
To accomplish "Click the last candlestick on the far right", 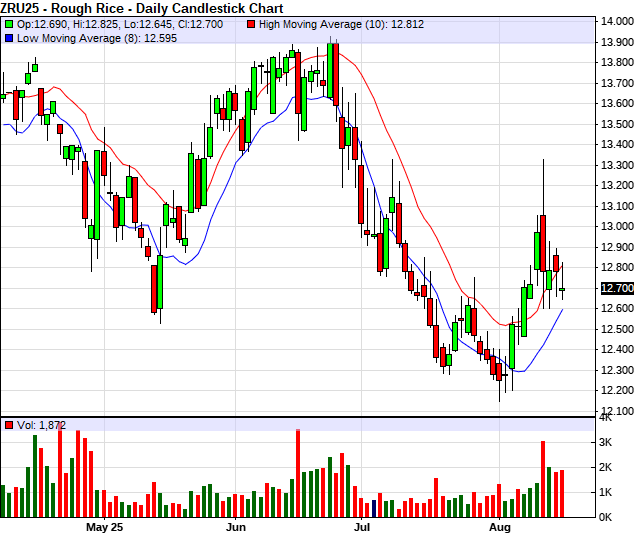I will (562, 289).
